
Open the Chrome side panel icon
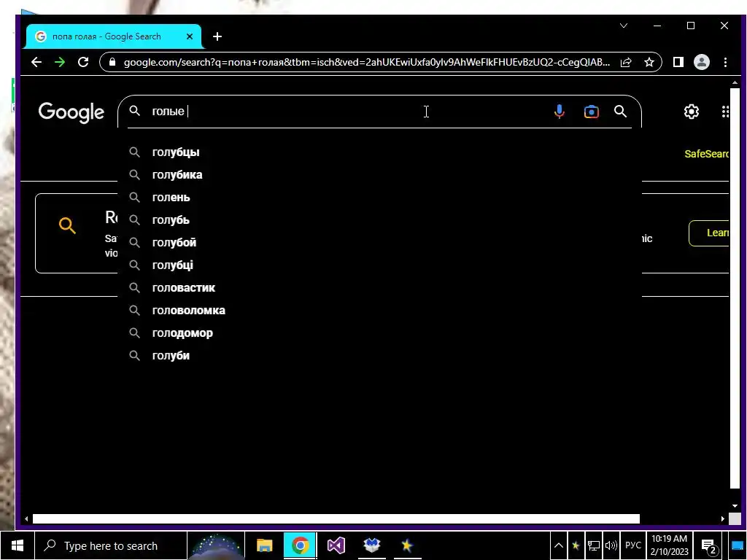pos(678,62)
